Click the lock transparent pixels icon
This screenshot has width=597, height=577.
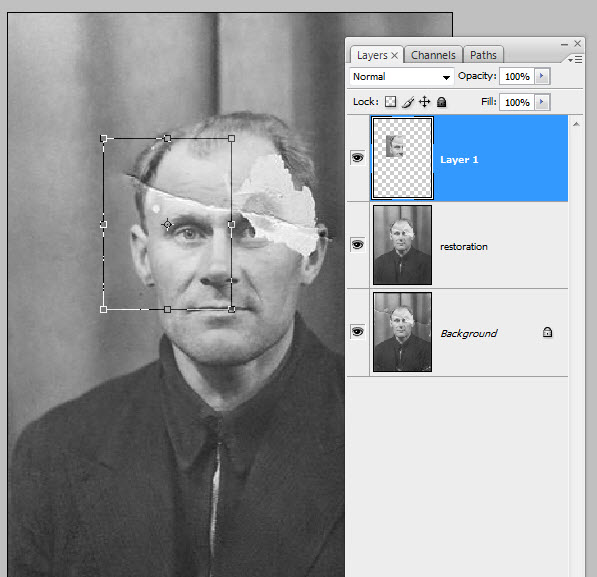point(390,102)
